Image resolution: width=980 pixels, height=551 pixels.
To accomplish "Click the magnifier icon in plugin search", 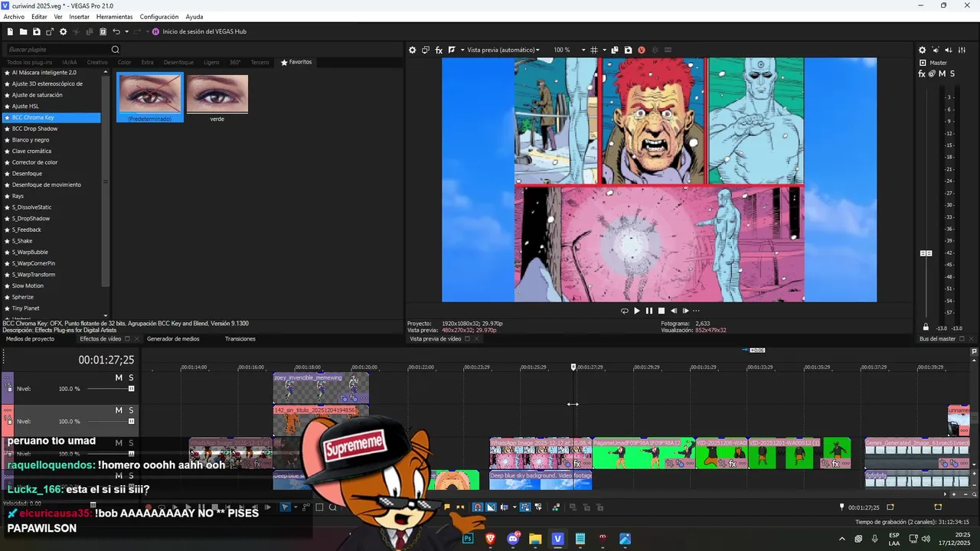I will [x=116, y=50].
